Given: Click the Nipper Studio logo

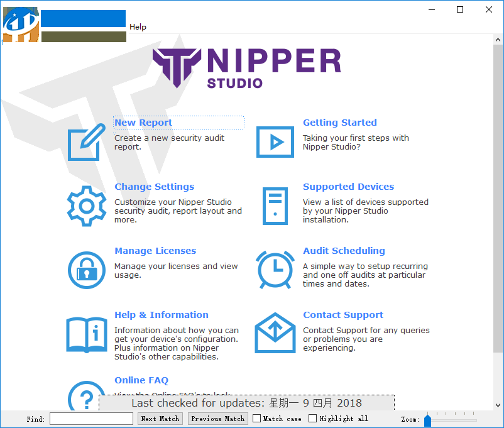Looking at the screenshot, I should [246, 67].
